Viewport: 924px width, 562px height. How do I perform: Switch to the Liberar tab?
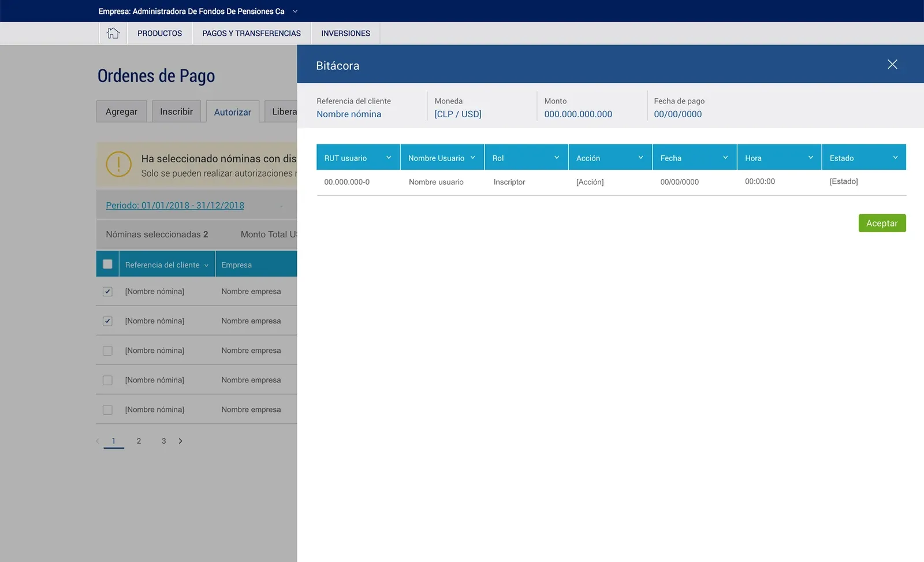tap(281, 111)
